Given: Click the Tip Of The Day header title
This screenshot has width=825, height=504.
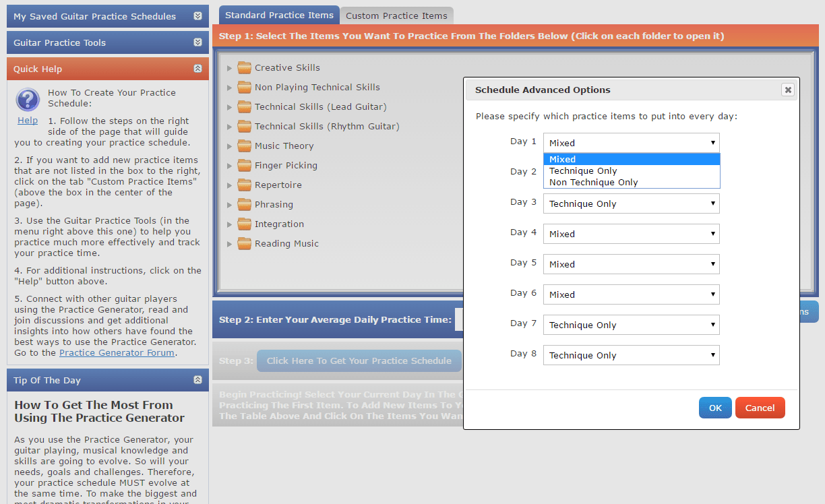Looking at the screenshot, I should [47, 380].
